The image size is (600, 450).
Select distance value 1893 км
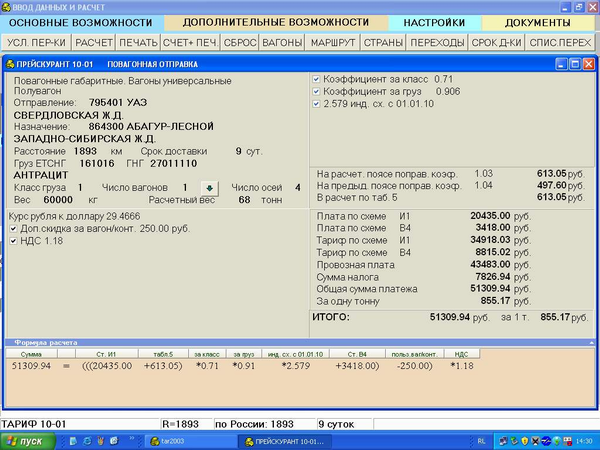pyautogui.click(x=85, y=151)
